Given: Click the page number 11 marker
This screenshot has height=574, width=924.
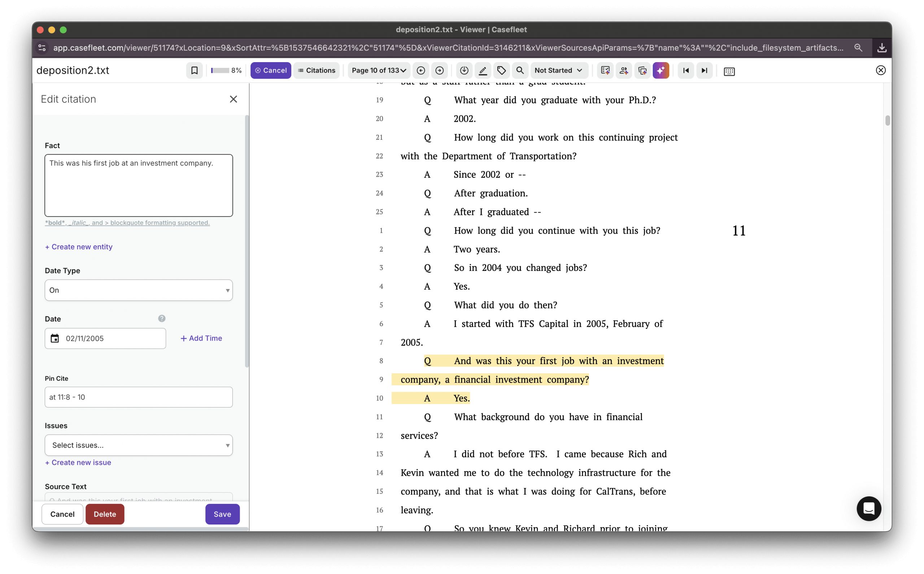Looking at the screenshot, I should coord(739,231).
